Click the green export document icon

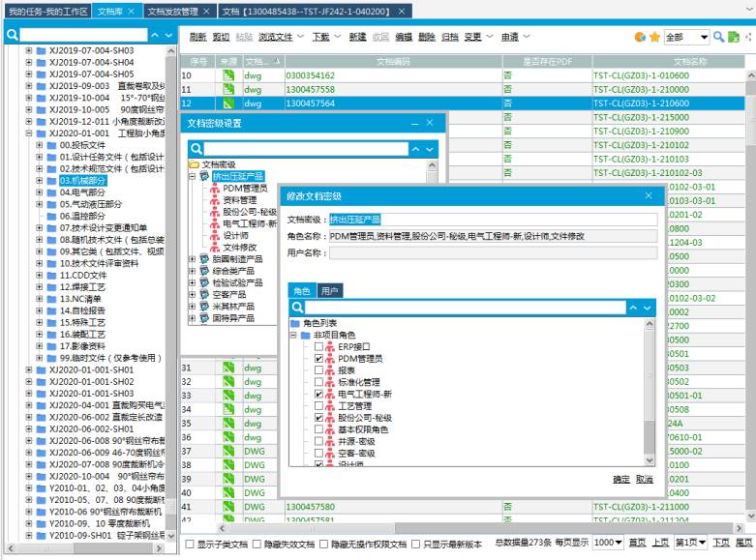734,37
